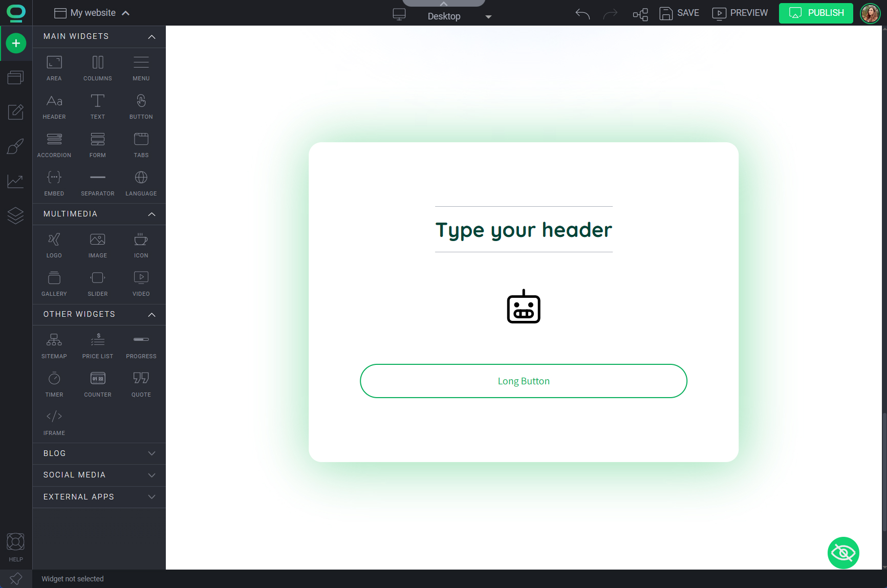
Task: Add the Price List widget
Action: [98, 346]
